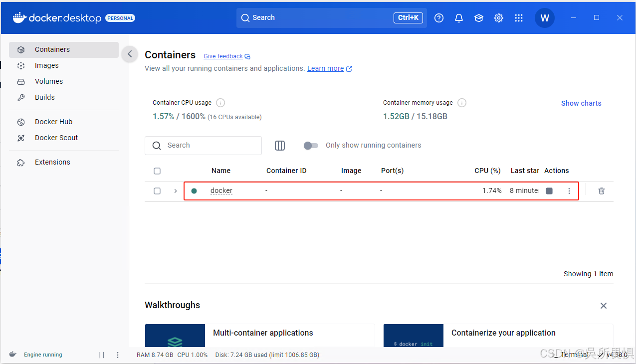Open the Containerize your application walkthrough card
636x364 pixels.
498,336
